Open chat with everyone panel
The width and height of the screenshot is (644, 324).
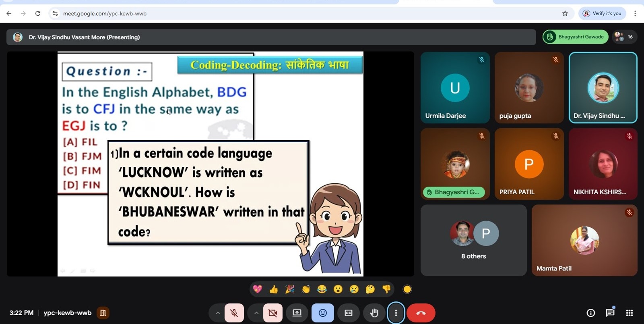(x=610, y=313)
